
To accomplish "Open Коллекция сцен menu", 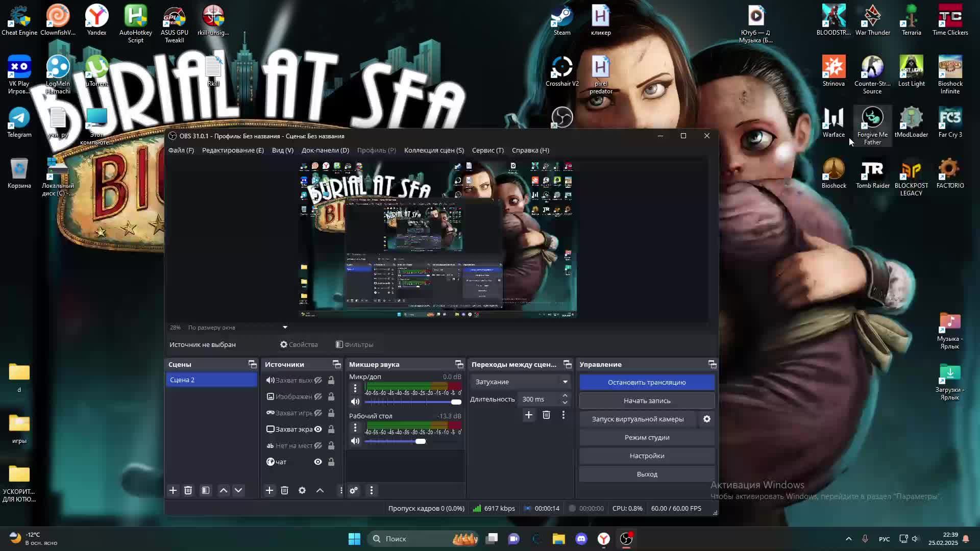I will point(434,150).
